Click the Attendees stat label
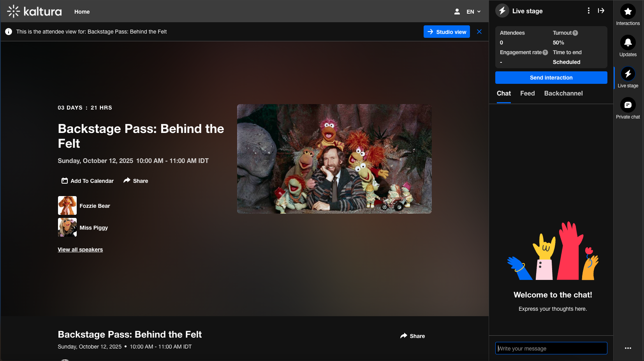 click(512, 33)
